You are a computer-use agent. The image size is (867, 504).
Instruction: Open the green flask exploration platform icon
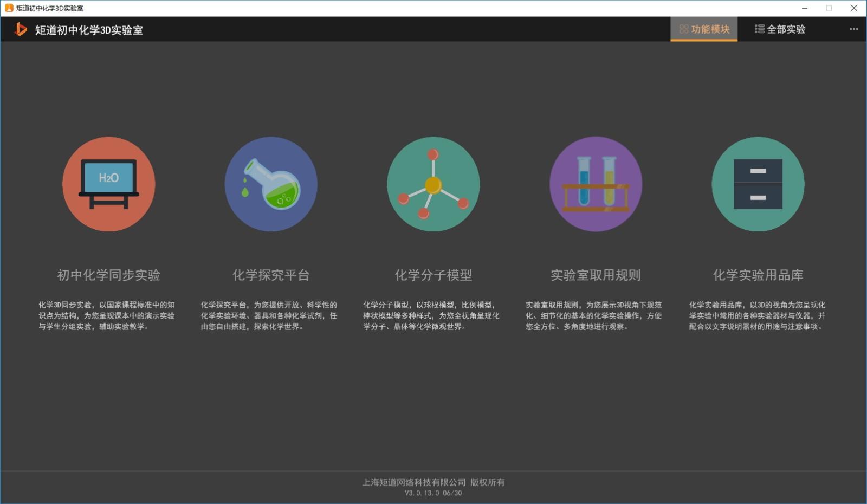point(271,184)
